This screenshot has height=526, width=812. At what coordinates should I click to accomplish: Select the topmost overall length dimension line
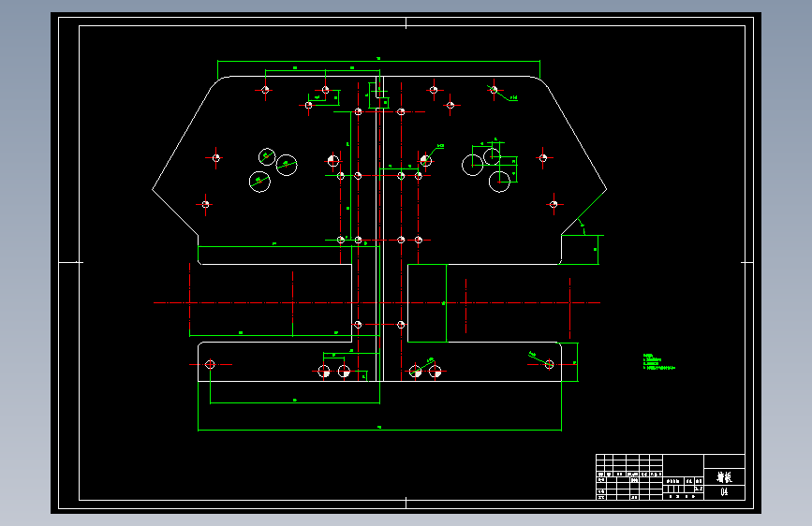point(378,61)
